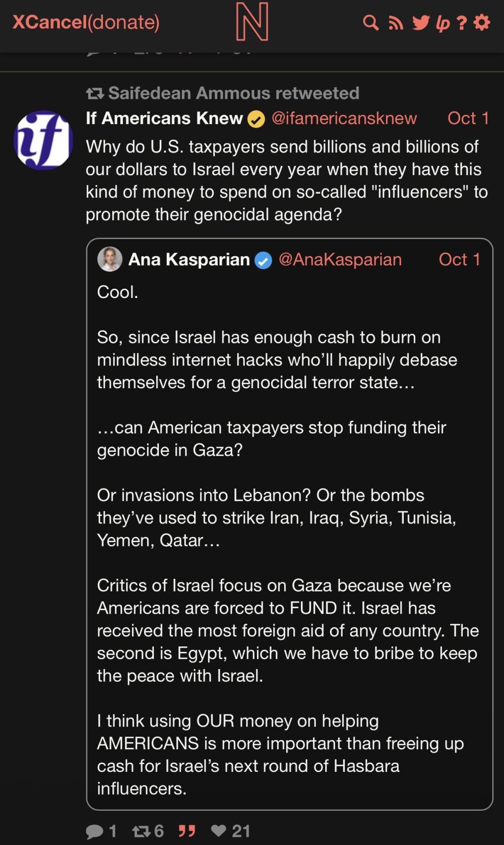Open Ana Kasparian's small avatar

pyautogui.click(x=109, y=259)
